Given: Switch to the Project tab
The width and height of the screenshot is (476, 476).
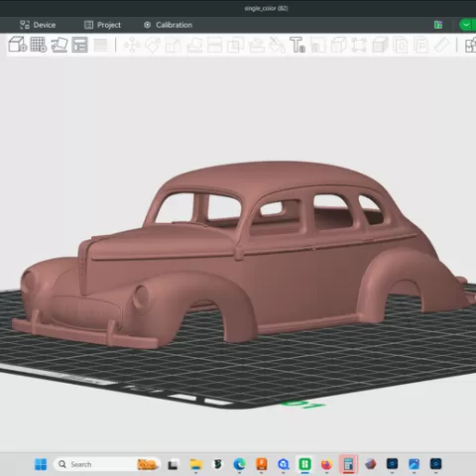Looking at the screenshot, I should (102, 25).
